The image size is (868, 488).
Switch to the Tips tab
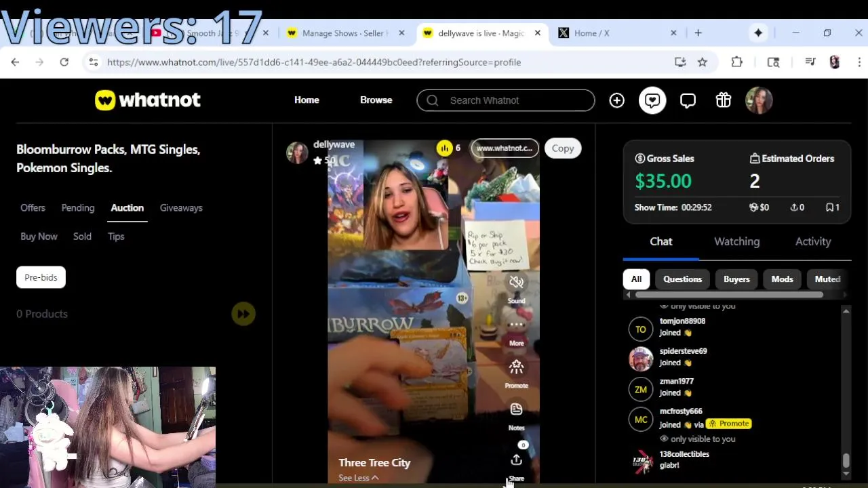[x=116, y=236]
